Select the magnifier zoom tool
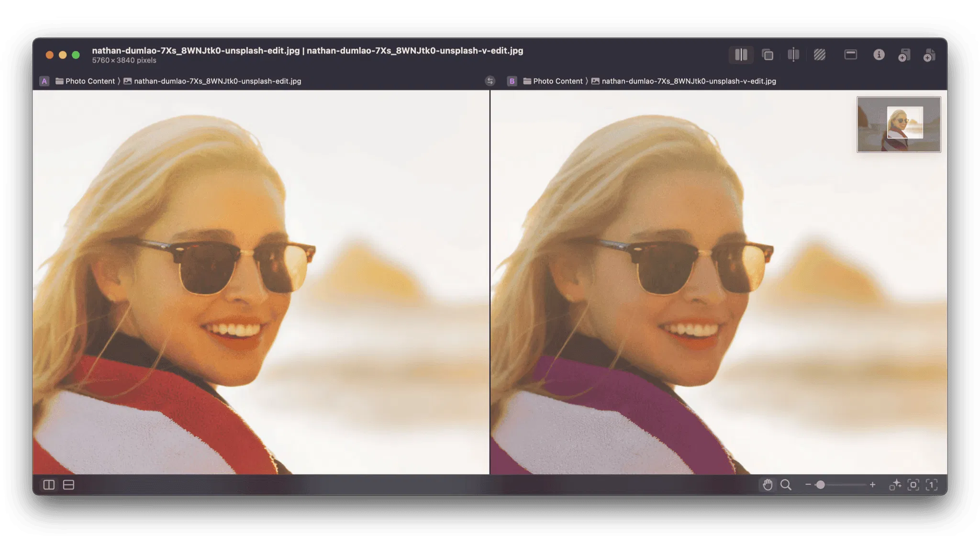The image size is (980, 536). pos(786,485)
